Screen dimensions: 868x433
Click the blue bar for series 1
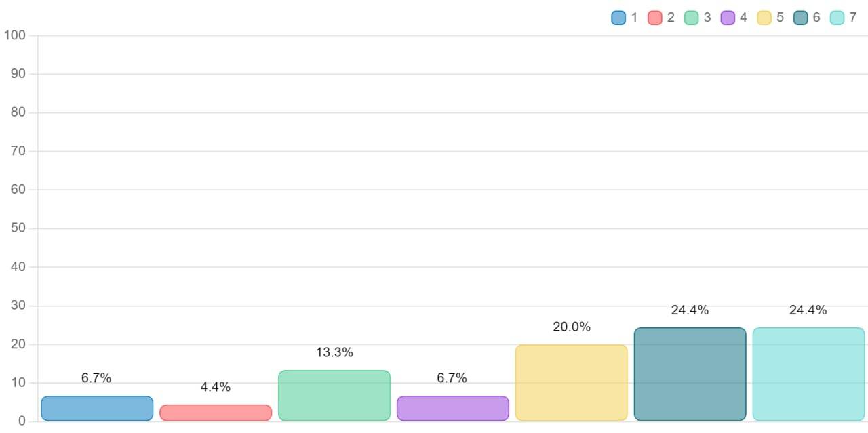click(x=97, y=409)
